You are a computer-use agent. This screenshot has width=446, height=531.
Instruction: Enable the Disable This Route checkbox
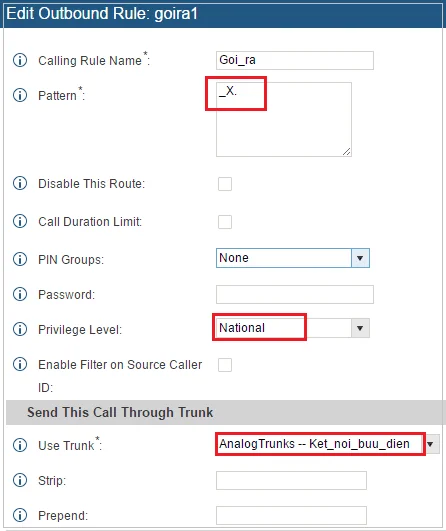[225, 184]
